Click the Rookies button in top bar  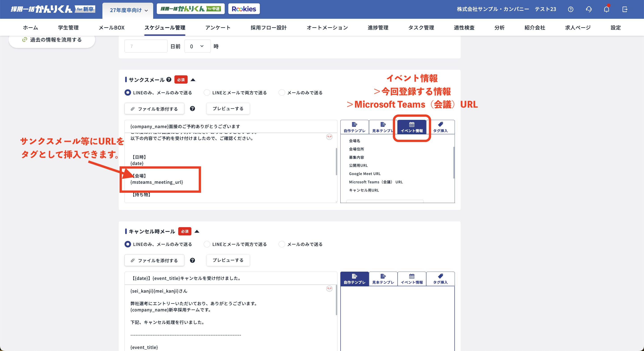pyautogui.click(x=244, y=8)
